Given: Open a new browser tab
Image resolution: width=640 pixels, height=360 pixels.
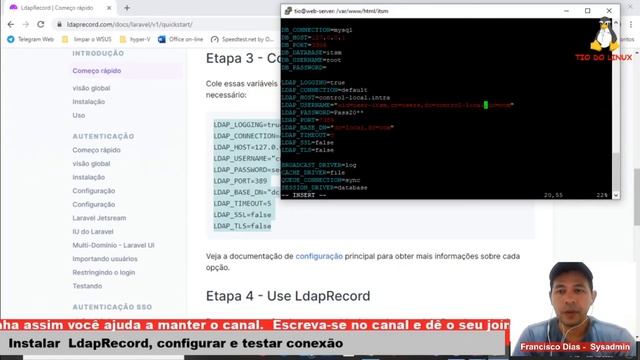Looking at the screenshot, I should pos(127,8).
